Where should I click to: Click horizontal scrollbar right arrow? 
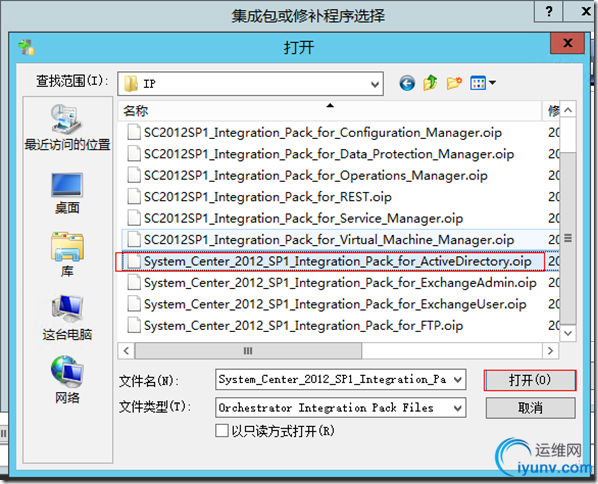pyautogui.click(x=550, y=351)
